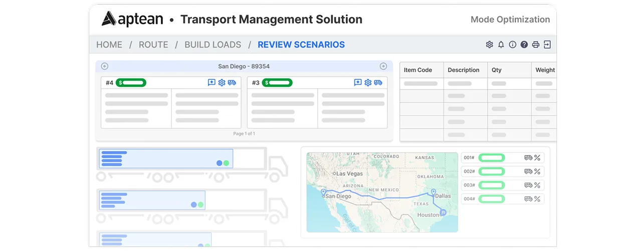Click the Las Vegas label on map
Viewport: 644px width, 251px height.
(349, 173)
